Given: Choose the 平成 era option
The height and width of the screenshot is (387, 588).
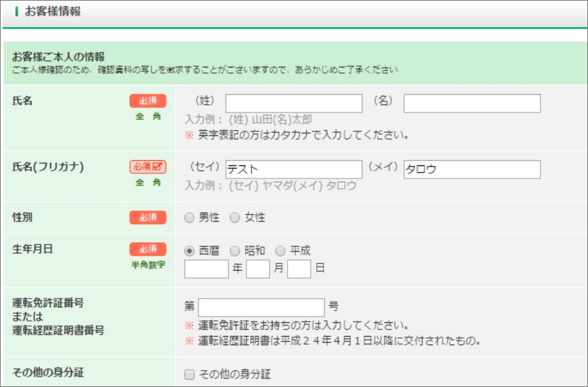Looking at the screenshot, I should click(281, 250).
